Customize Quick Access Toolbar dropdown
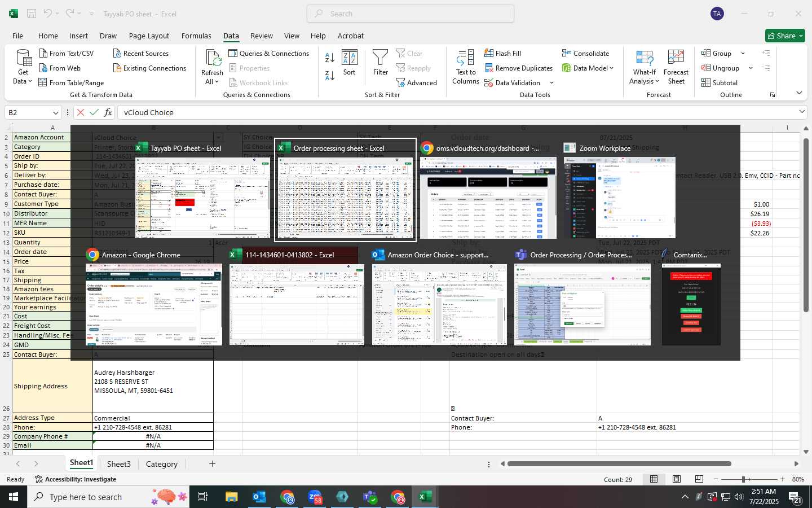812x508 pixels. (x=91, y=14)
